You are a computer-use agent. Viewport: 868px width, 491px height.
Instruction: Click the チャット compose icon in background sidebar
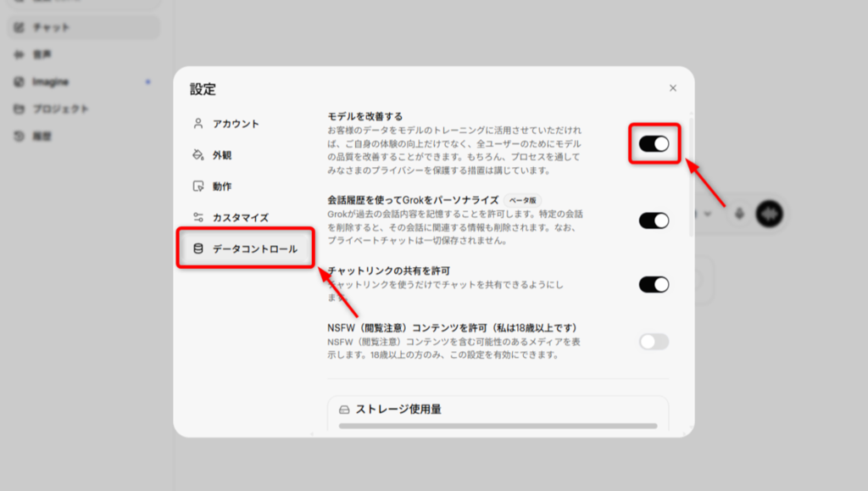tap(19, 27)
